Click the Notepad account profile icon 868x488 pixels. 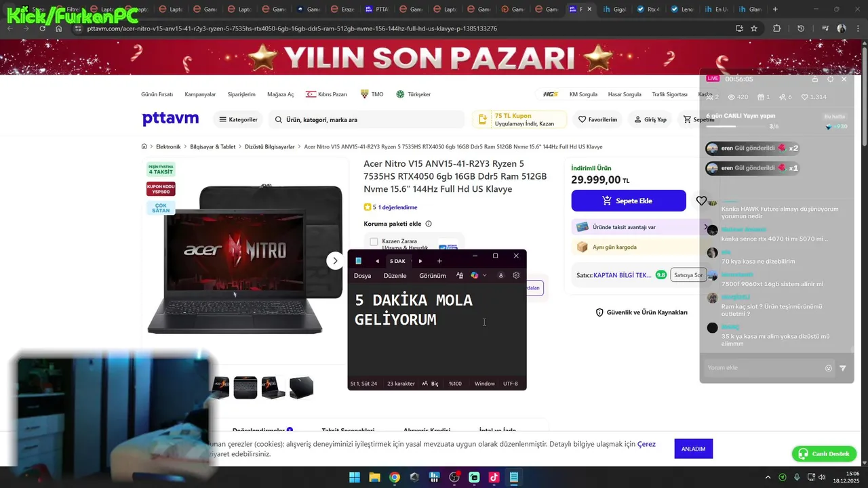pyautogui.click(x=500, y=275)
